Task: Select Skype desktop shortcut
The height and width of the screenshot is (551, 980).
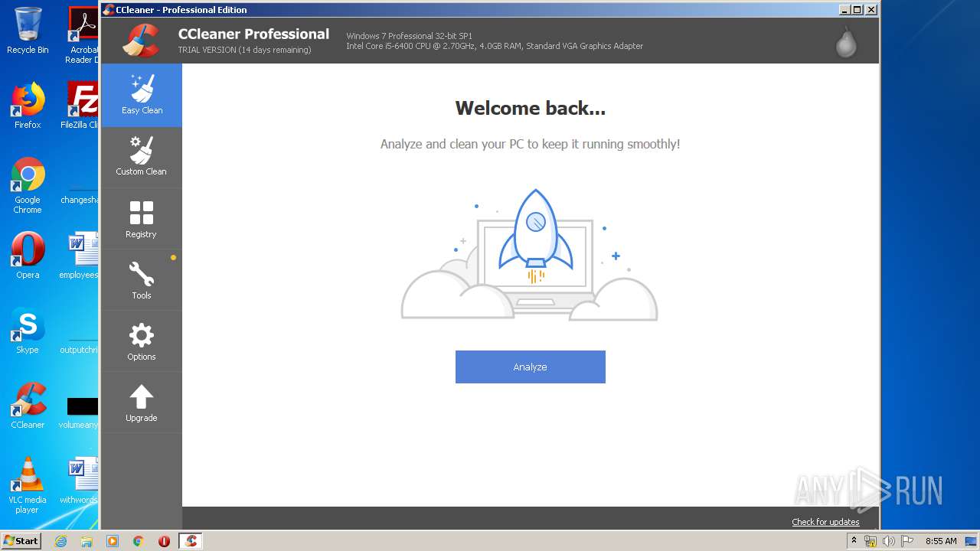Action: click(x=28, y=330)
